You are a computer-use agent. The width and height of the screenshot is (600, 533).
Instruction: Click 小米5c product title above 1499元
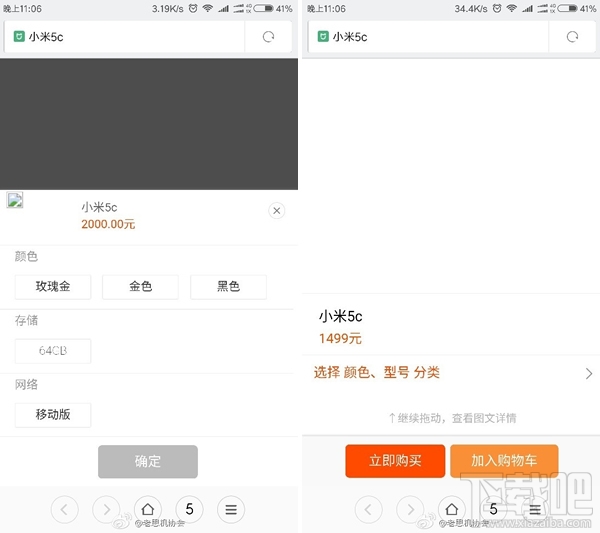point(341,316)
